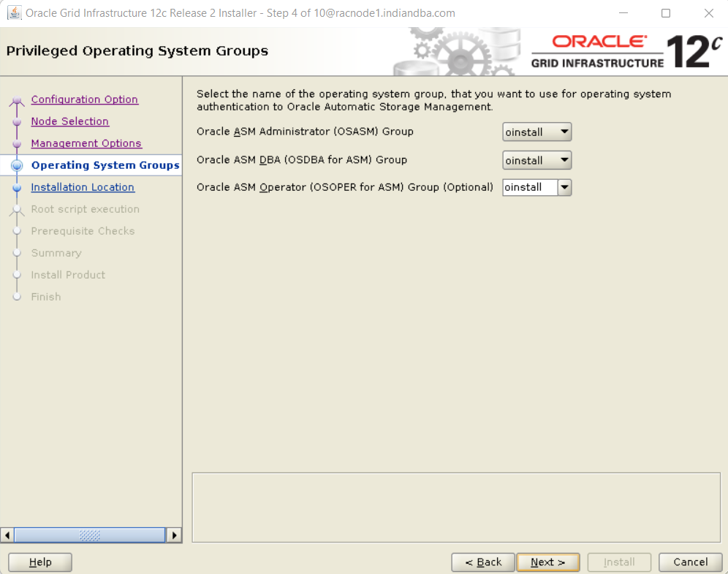Click the Privileged Operating System Groups heading
This screenshot has height=574, width=728.
[x=137, y=50]
